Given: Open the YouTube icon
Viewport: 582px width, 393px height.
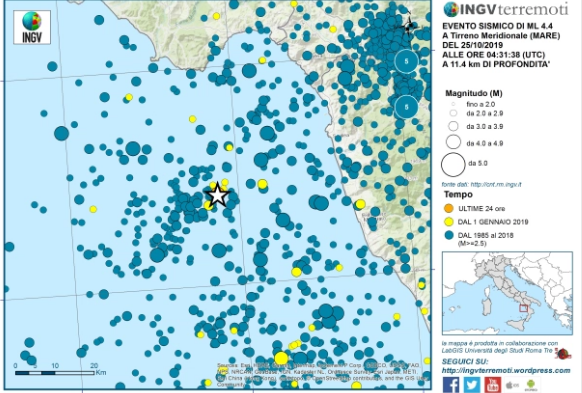Looking at the screenshot, I should 493,385.
